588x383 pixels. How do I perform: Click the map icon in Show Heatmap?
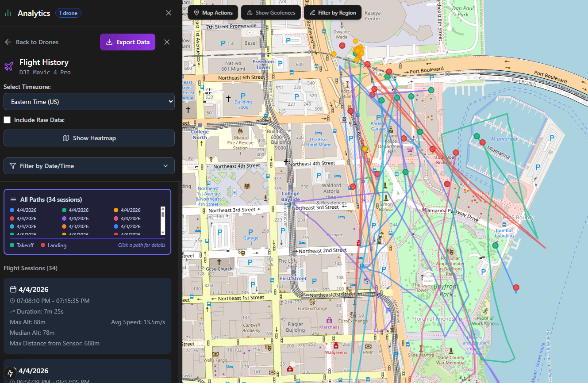66,138
